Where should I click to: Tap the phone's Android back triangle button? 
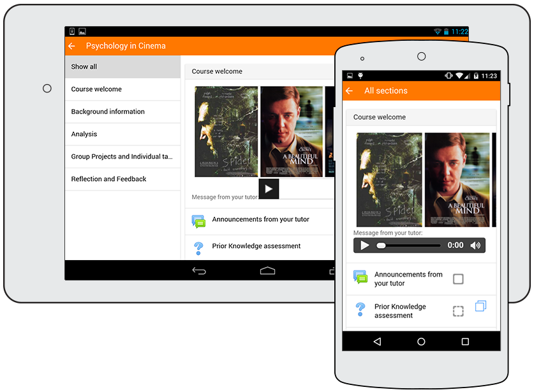(x=377, y=342)
